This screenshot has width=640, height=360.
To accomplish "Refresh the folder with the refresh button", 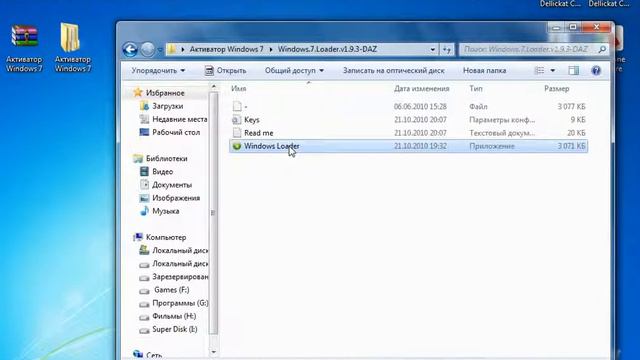I will (447, 50).
